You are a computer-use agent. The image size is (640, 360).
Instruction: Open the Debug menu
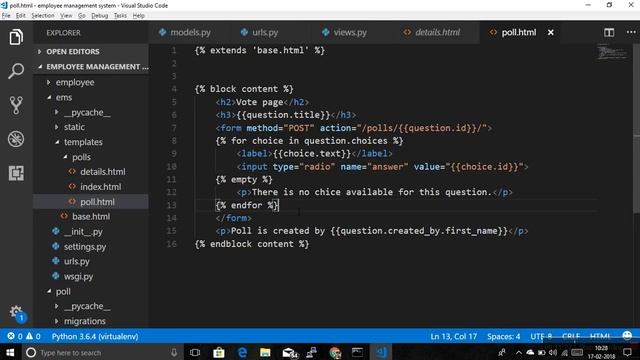tap(100, 16)
